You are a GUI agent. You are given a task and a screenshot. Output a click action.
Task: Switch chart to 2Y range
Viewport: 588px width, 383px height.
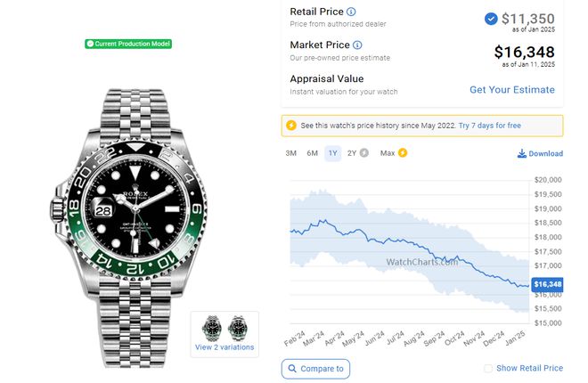[x=352, y=153]
